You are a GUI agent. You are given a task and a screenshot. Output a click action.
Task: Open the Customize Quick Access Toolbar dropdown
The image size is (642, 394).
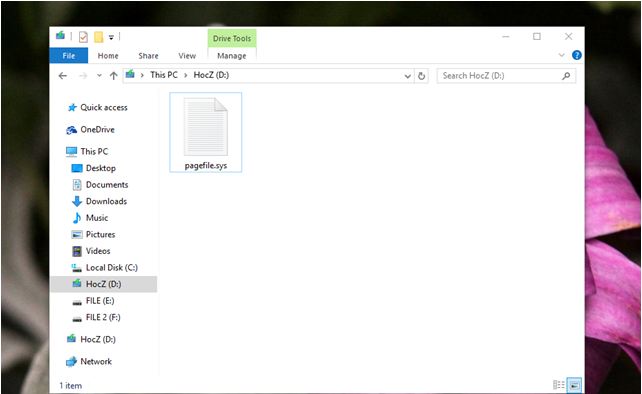click(111, 37)
